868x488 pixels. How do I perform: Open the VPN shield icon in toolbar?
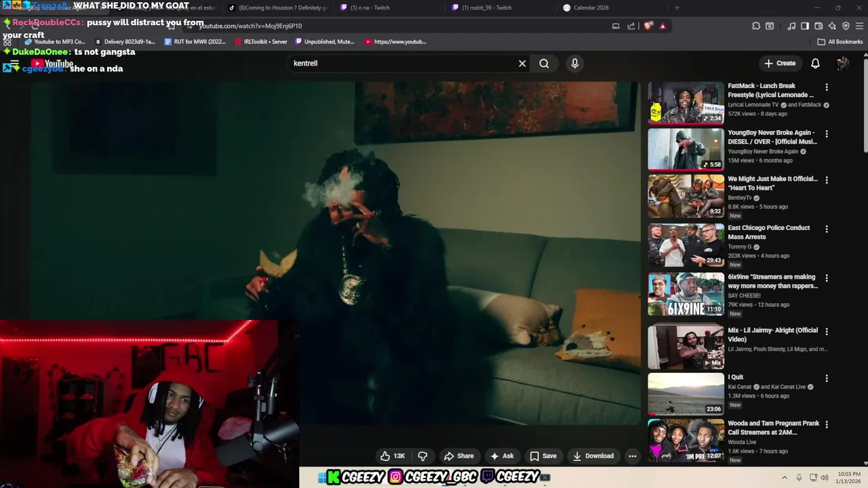(846, 26)
